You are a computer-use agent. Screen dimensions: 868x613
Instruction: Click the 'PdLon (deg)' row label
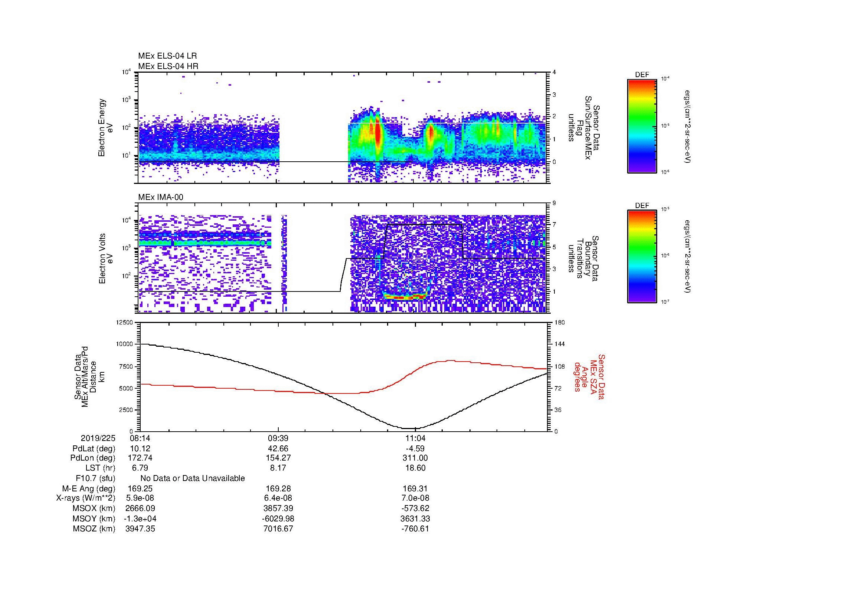tap(93, 458)
